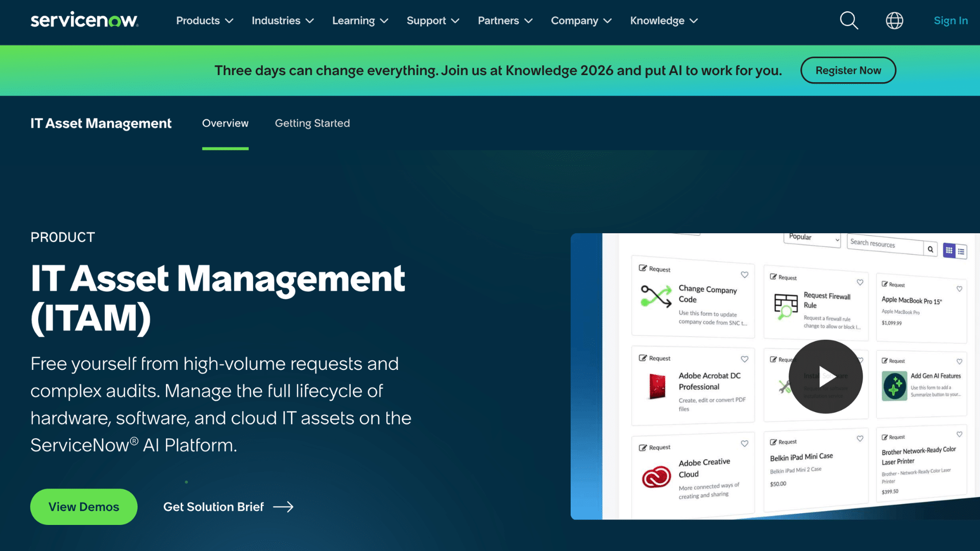The image size is (980, 551).
Task: Select the Overview tab
Action: (x=225, y=123)
